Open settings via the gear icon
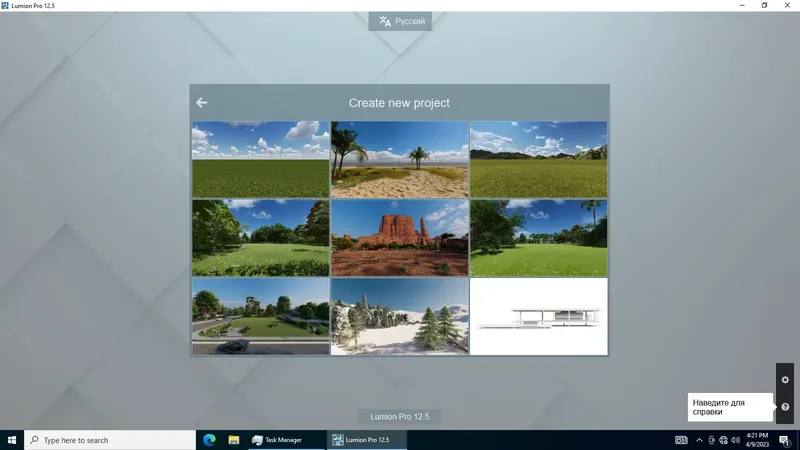Screen dimensions: 800x450 [x=785, y=380]
